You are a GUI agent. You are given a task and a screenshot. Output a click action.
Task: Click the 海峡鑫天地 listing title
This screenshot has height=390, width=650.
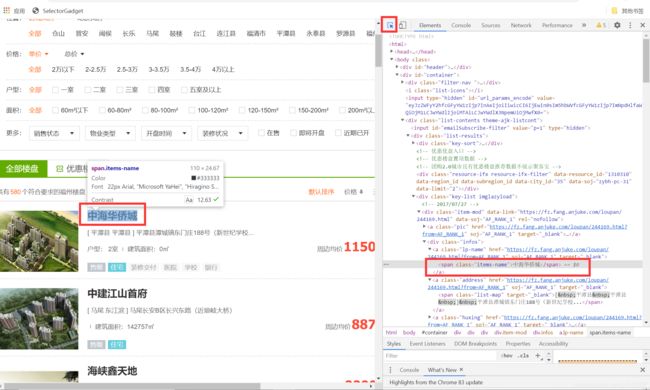click(112, 371)
